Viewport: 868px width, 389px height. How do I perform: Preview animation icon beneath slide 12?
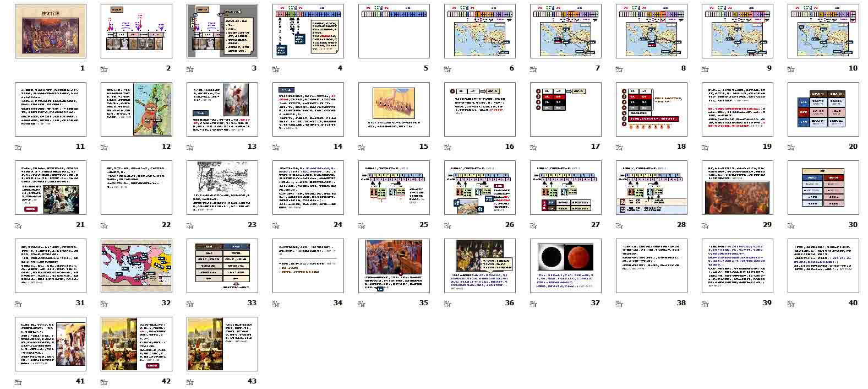click(x=104, y=147)
